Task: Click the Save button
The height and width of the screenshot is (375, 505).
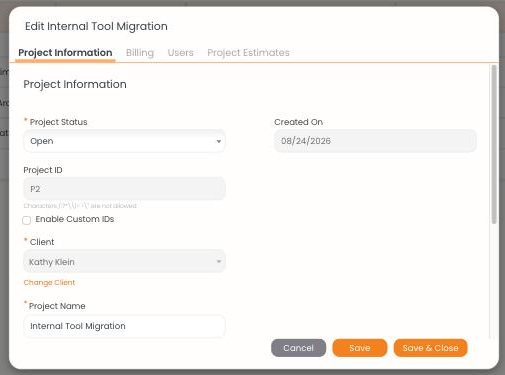Action: click(360, 348)
